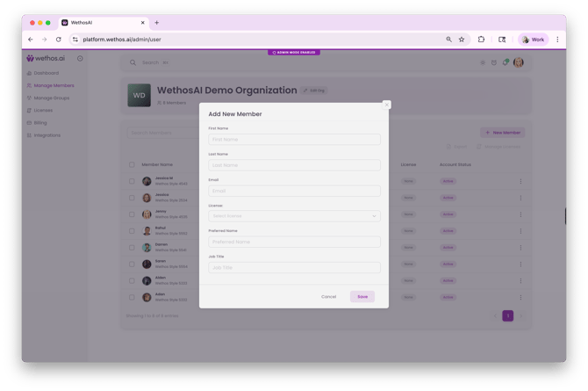588x391 pixels.
Task: Close the Add New Member dialog
Action: tap(386, 105)
